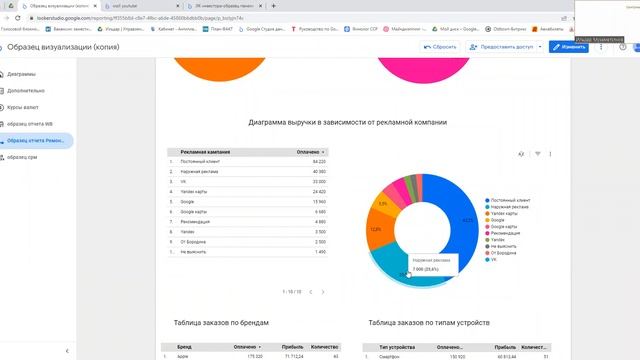Close the 'Образец визуализации' browser tab
This screenshot has width=640, height=360.
[95, 6]
